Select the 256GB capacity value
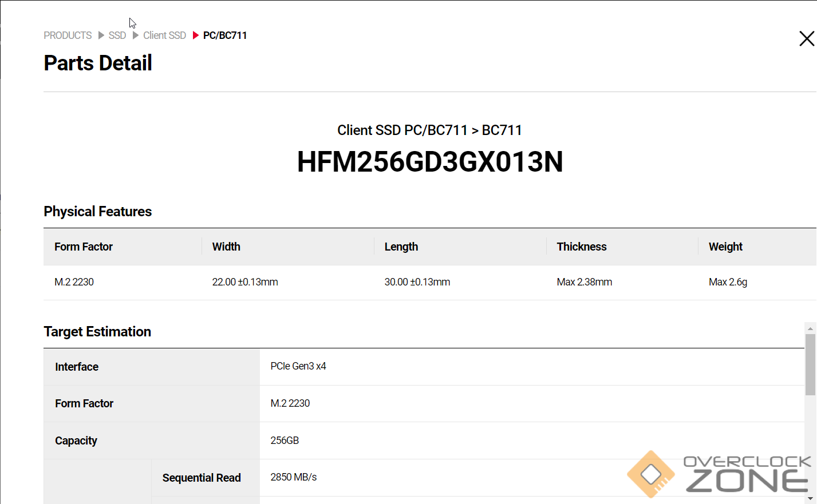This screenshot has height=504, width=817. 285,440
